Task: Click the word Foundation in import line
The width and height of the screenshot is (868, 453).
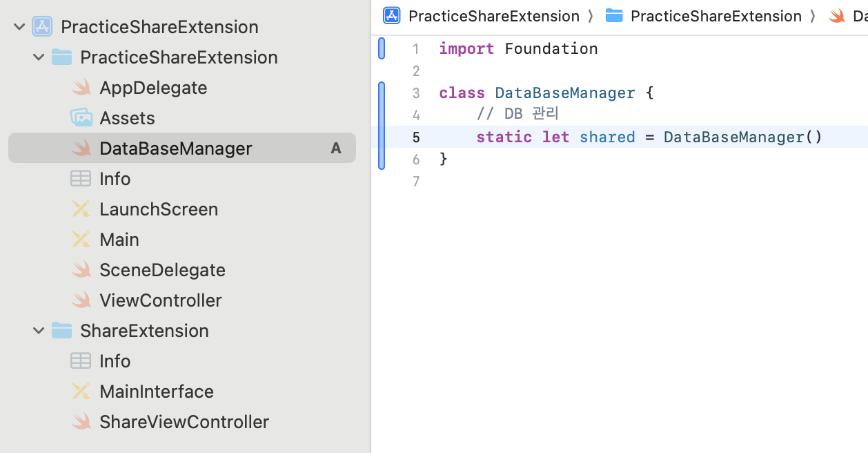Action: [551, 49]
